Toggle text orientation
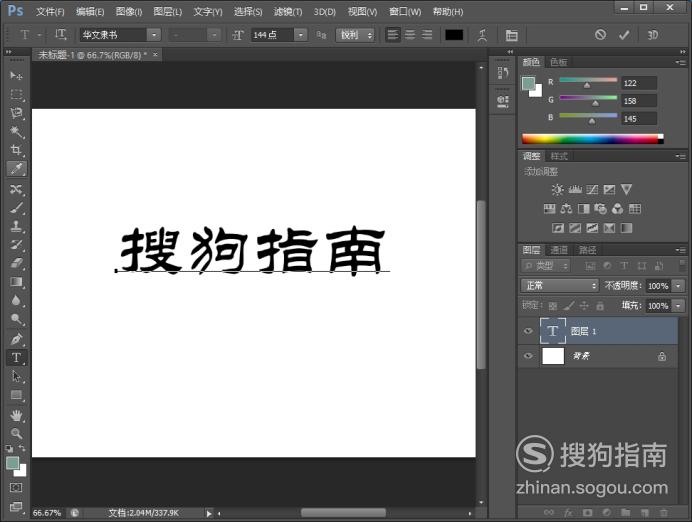Viewport: 692px width, 522px height. click(60, 34)
